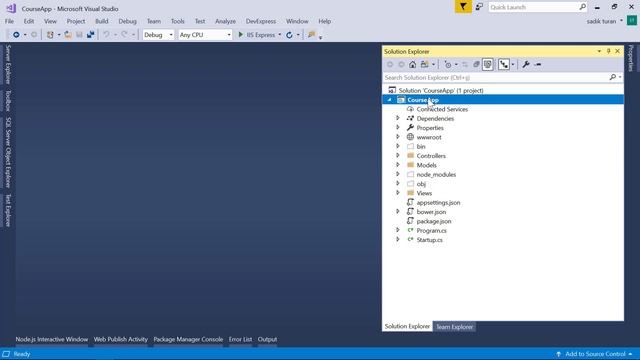Viewport: 640px width, 360px height.
Task: Open the Node.js Interactive Window tab
Action: 52,339
